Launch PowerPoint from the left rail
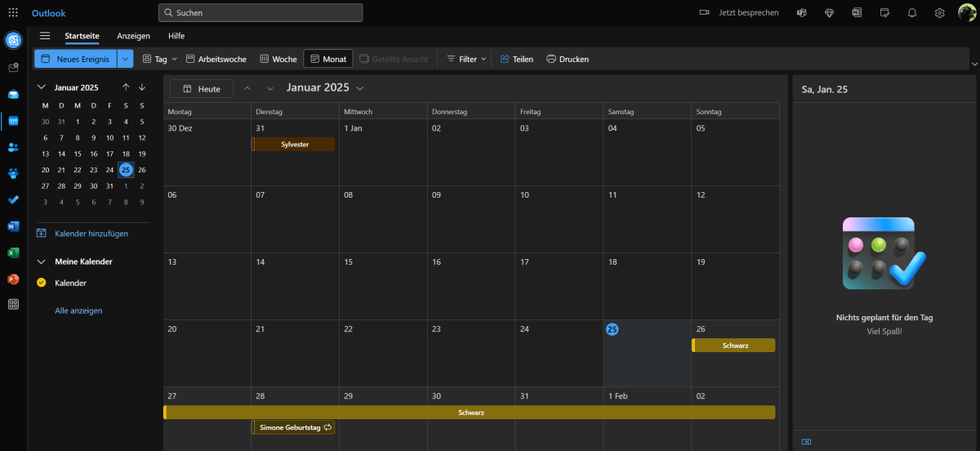 pyautogui.click(x=13, y=279)
